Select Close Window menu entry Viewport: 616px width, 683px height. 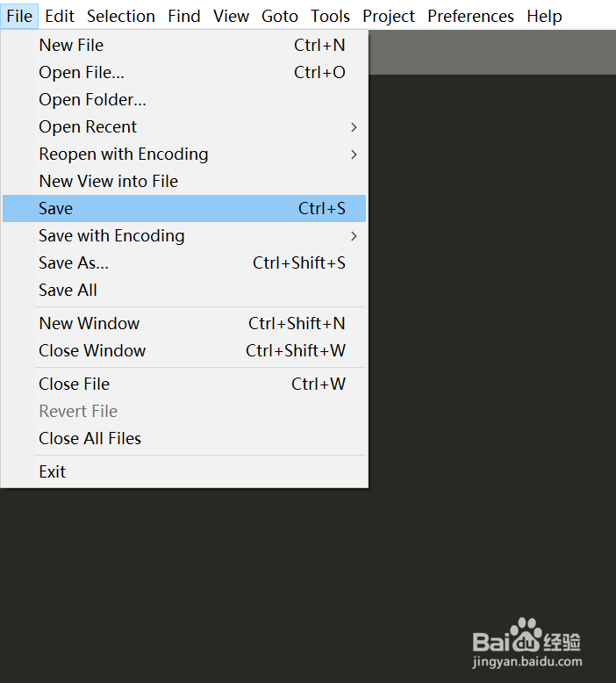(x=92, y=351)
